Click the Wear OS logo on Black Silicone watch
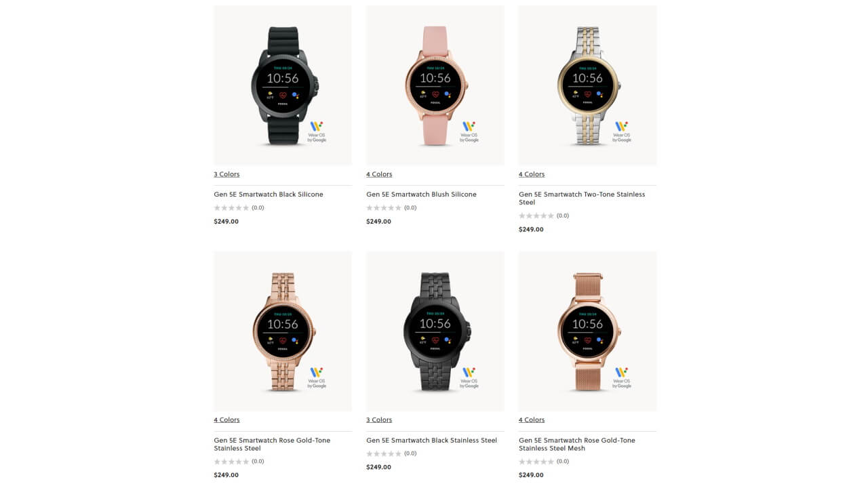868x488 pixels. (x=317, y=131)
